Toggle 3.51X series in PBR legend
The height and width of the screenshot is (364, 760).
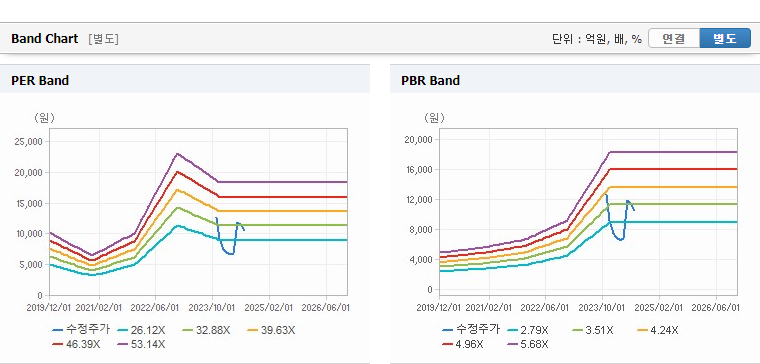click(x=593, y=330)
